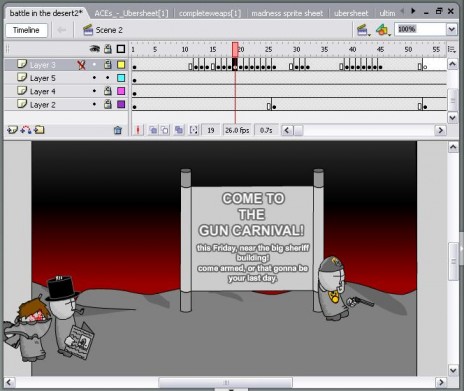Screen dimensions: 464x391
Task: Click the eye icon to show/hide all layers
Action: coord(95,49)
